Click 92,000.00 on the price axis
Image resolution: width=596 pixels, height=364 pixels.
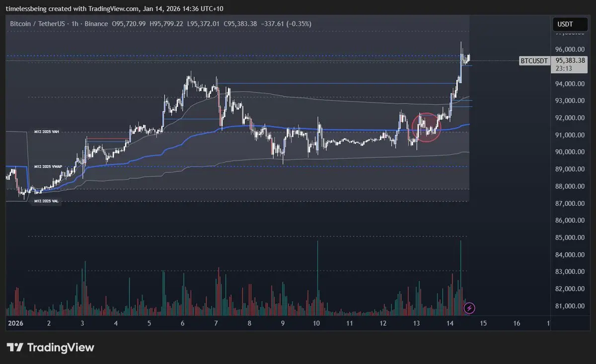coord(570,118)
